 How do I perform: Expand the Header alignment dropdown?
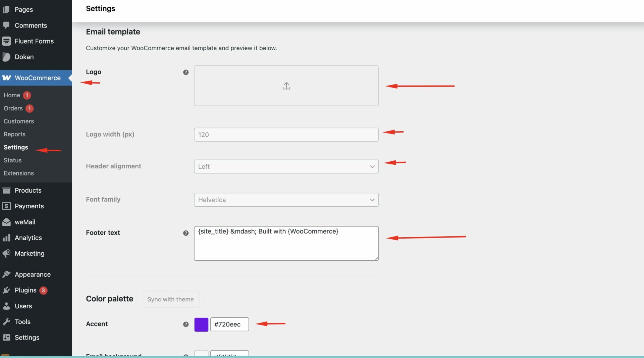point(286,167)
